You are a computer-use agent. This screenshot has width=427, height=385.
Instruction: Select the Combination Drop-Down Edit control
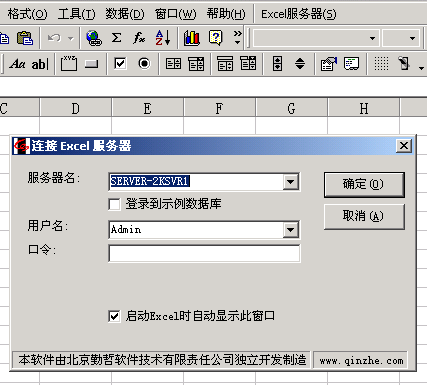[x=248, y=63]
